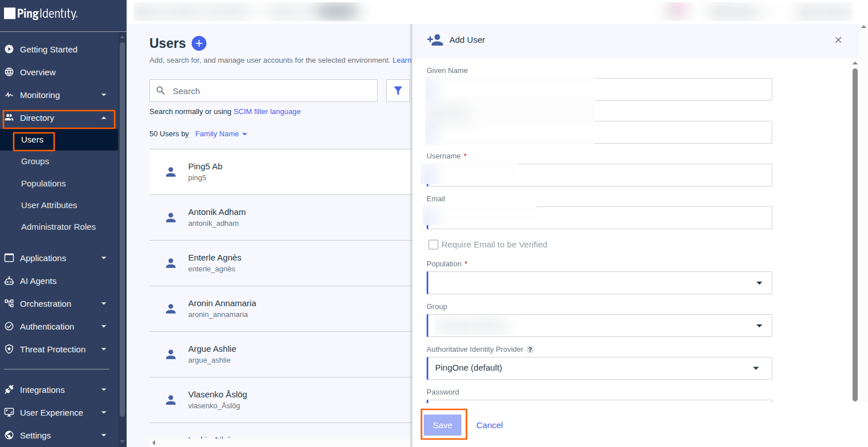Expand Authoritative Identity Provider PingOne dropdown
Screen dimensions: 868x447
click(x=599, y=368)
